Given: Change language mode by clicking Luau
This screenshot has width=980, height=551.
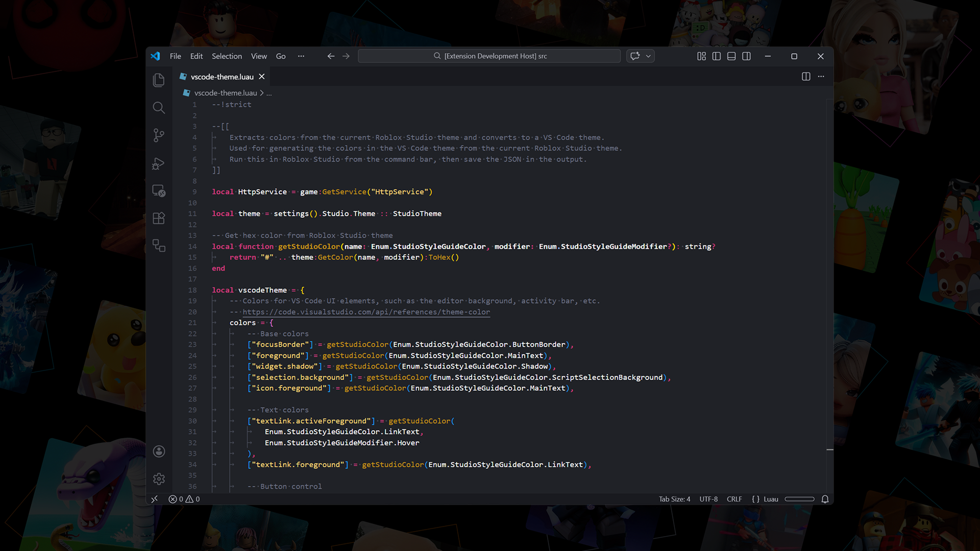Looking at the screenshot, I should pyautogui.click(x=771, y=499).
